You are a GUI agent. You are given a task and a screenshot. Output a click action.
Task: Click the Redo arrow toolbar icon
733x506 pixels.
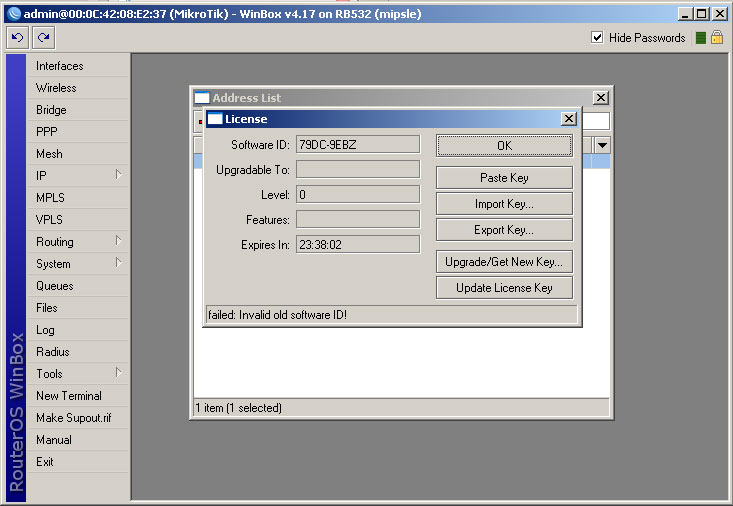point(43,37)
